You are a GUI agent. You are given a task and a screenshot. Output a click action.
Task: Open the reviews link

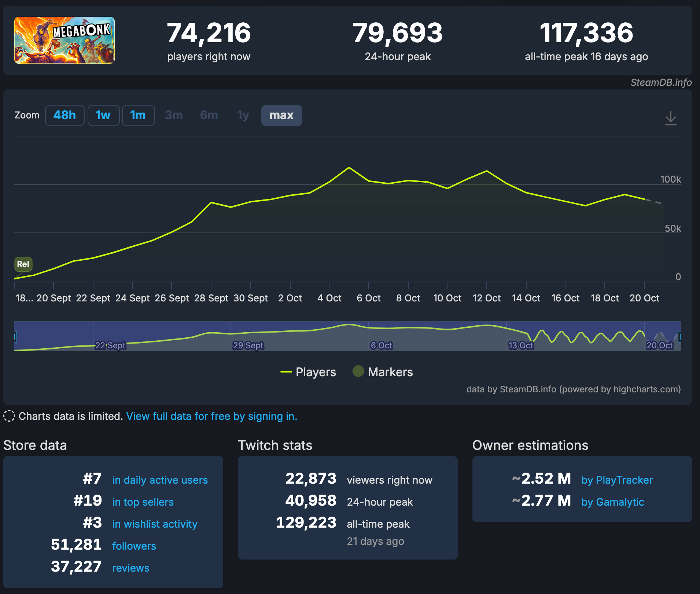(x=130, y=568)
